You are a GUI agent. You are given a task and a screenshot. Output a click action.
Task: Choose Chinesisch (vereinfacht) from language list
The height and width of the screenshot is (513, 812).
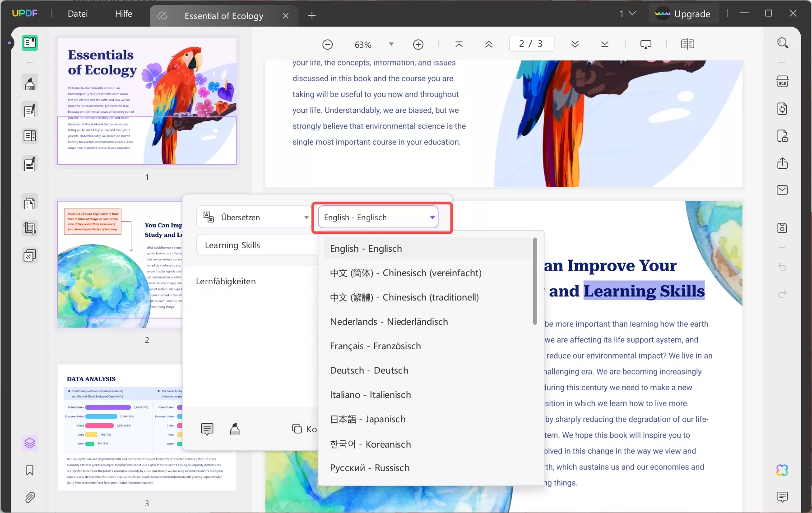point(428,273)
